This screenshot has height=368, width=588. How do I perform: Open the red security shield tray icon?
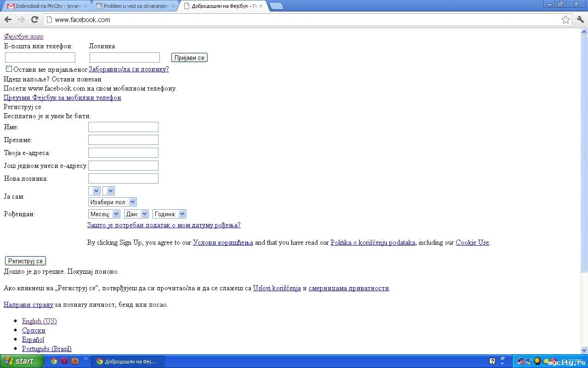[x=554, y=361]
